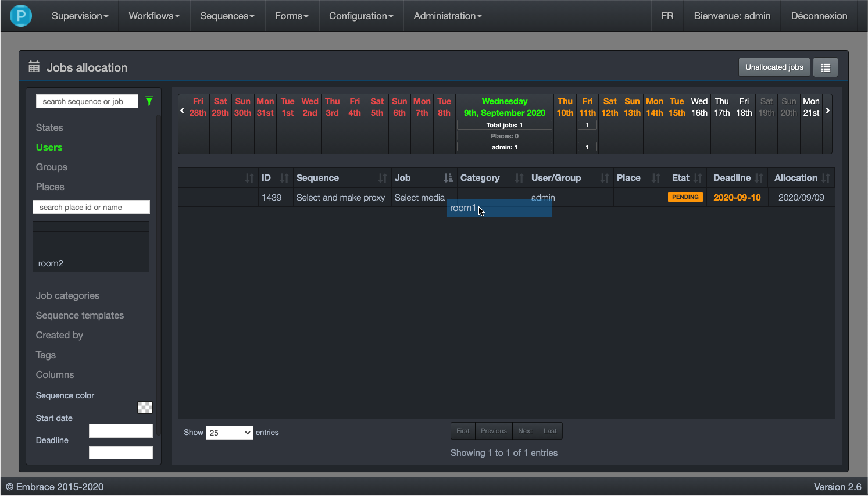Select Fri 11th in the calendar
The width and height of the screenshot is (868, 496).
pos(587,107)
